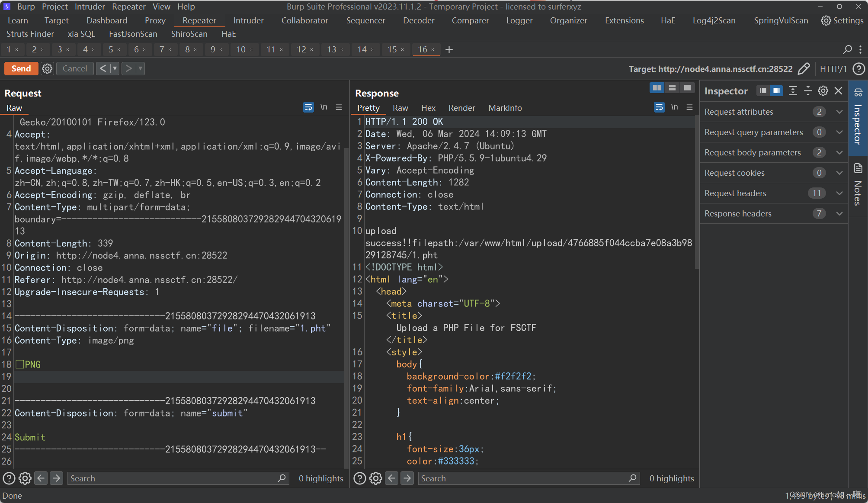Edit target with pencil icon

click(x=804, y=69)
